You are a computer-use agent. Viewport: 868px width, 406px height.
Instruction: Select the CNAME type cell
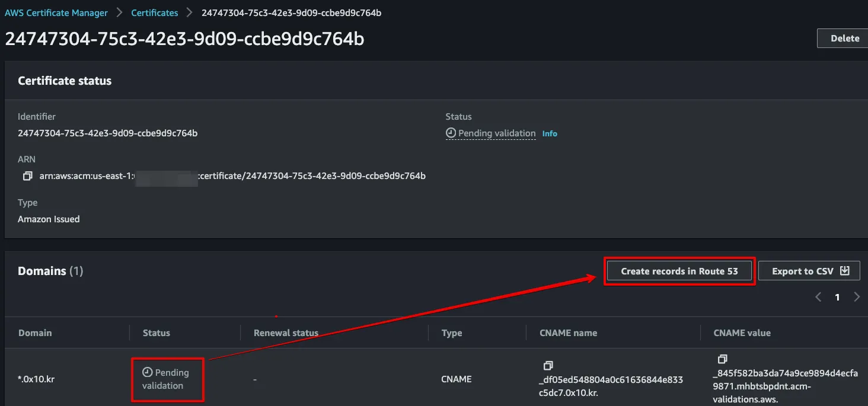point(457,379)
